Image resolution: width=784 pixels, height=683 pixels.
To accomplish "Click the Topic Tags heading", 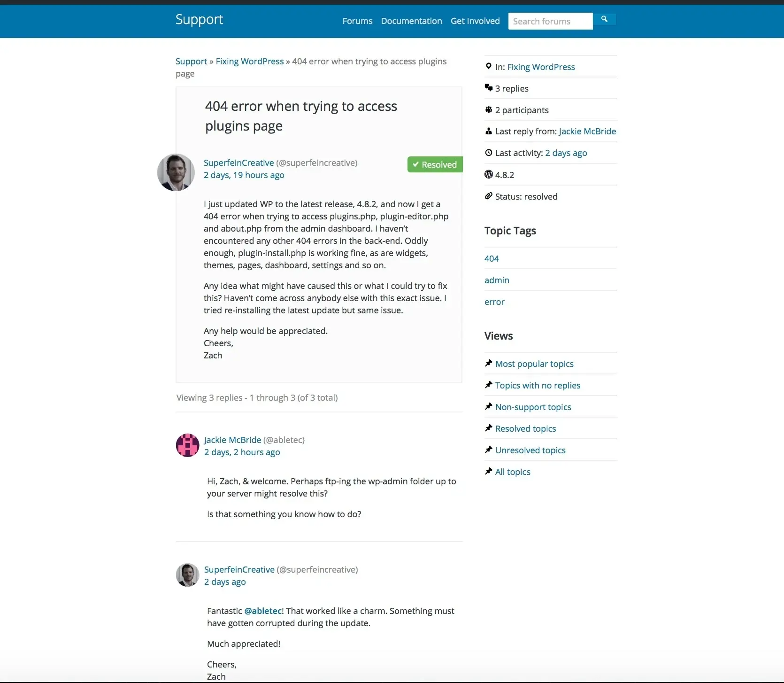I will (x=510, y=231).
